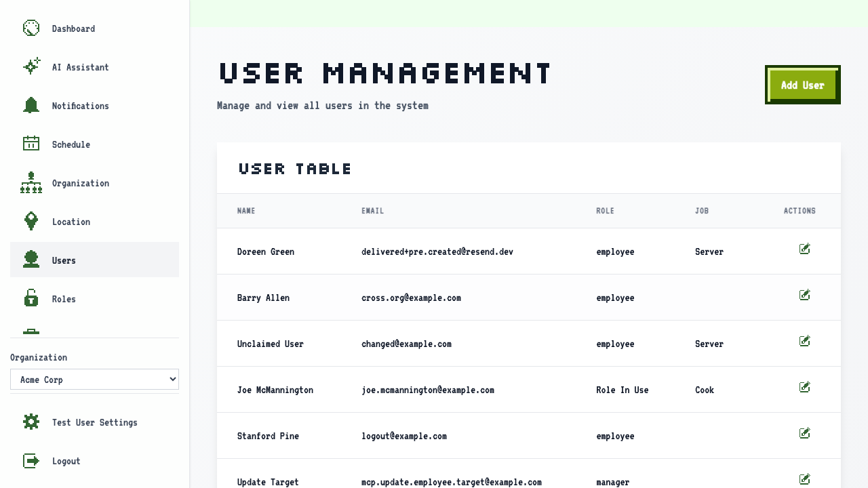Click the Logout door icon

pos(31,461)
